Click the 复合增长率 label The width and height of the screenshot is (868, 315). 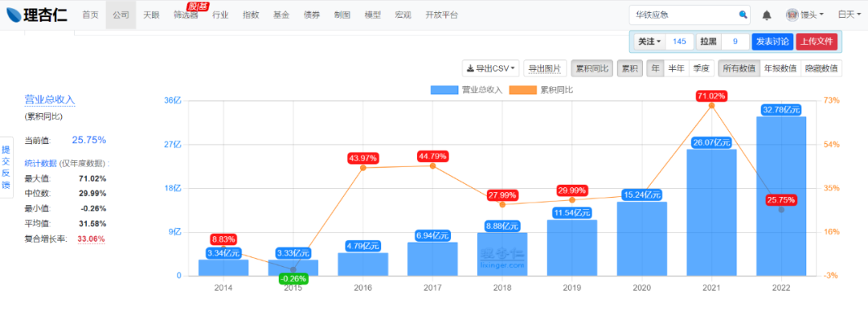click(x=45, y=239)
